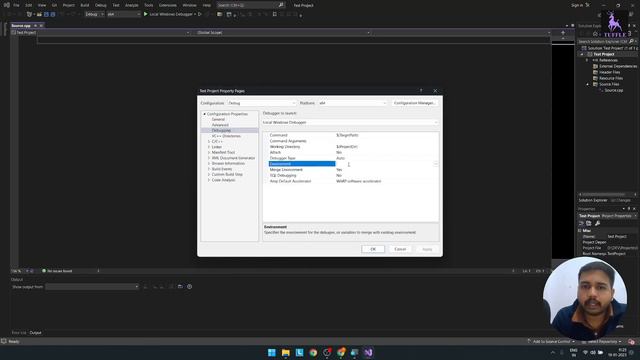Open the Build menu

(84, 5)
